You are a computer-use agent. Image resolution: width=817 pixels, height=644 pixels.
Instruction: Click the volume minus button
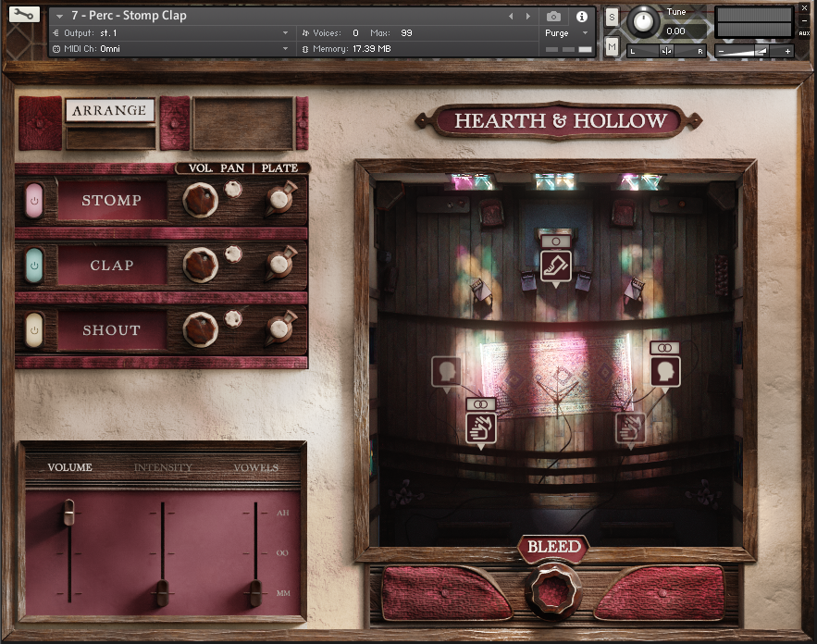point(721,51)
